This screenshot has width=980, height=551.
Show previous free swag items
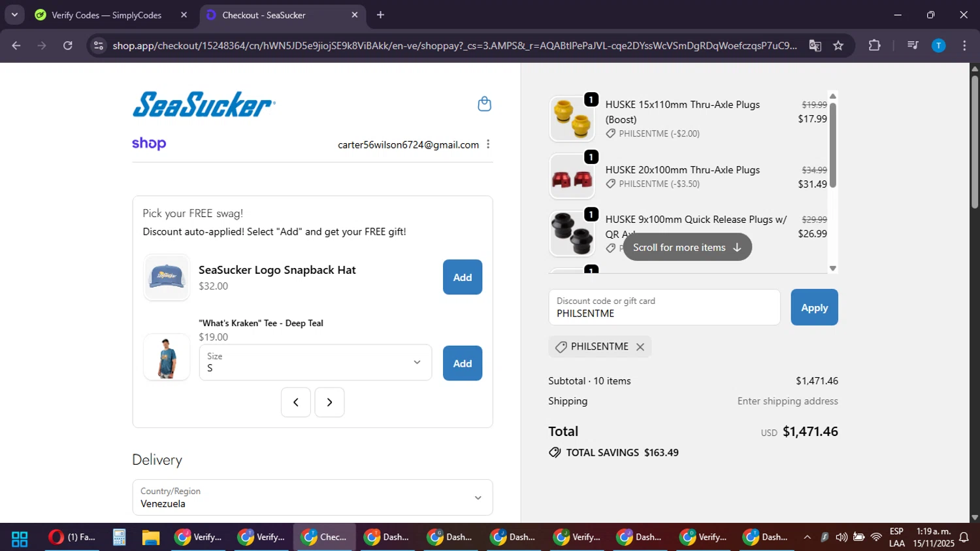click(296, 402)
